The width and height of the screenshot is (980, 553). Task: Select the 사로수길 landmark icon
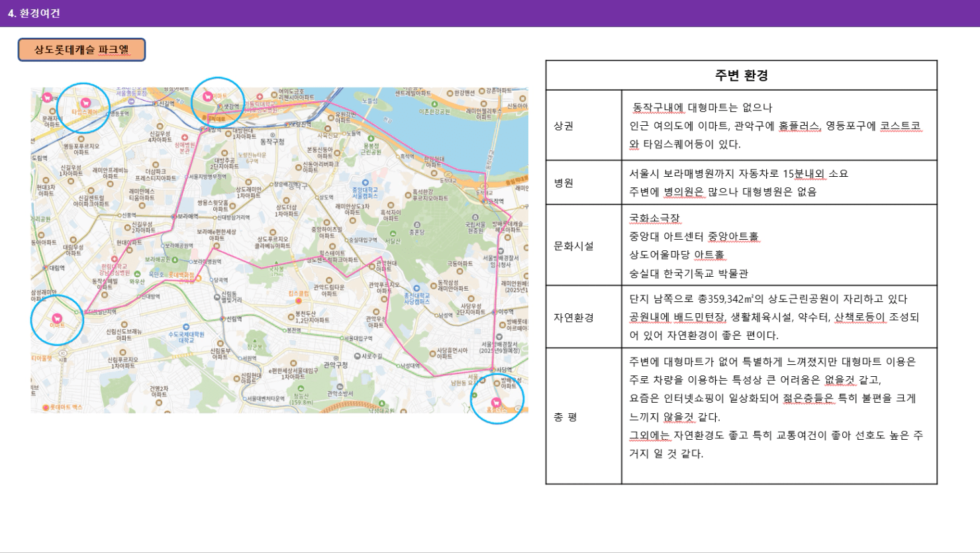pos(357,356)
